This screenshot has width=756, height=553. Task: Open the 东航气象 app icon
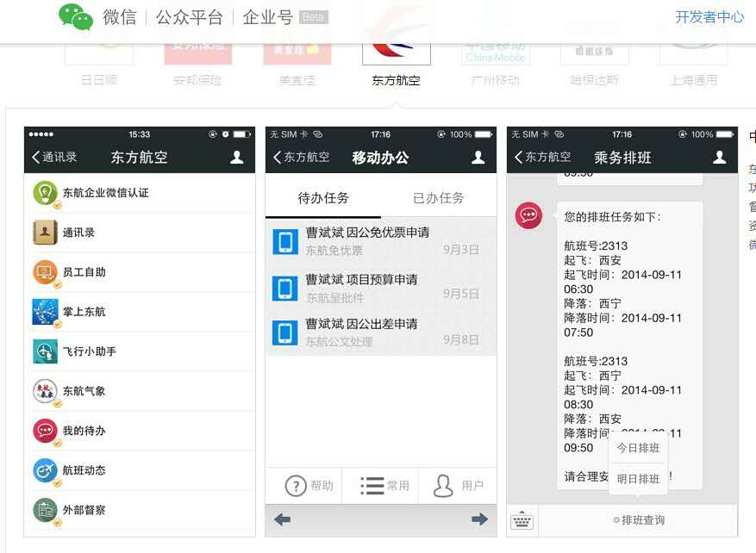pos(45,391)
